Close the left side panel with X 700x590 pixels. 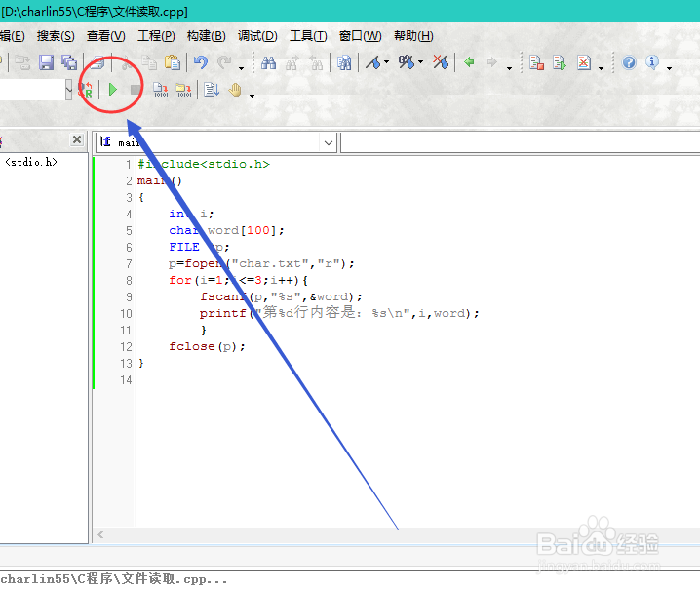tap(77, 139)
